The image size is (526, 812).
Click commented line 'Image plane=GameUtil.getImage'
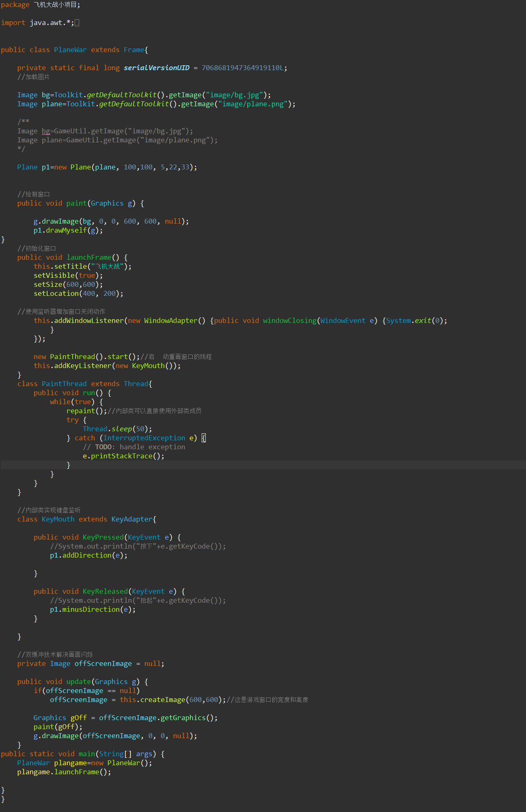tap(117, 140)
